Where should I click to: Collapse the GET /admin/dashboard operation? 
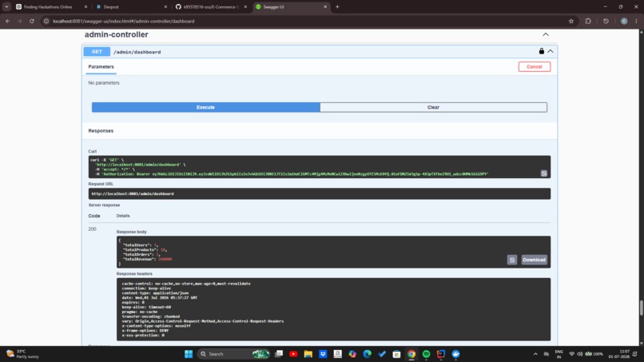[551, 51]
